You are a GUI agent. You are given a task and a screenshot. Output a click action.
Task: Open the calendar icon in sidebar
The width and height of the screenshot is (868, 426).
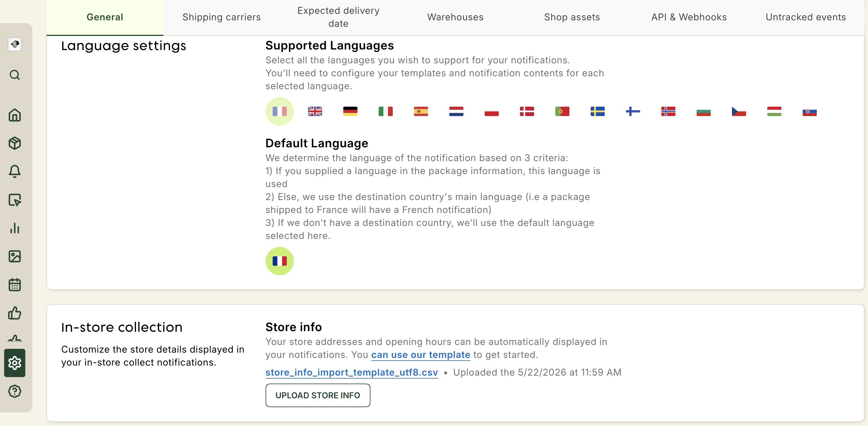[14, 285]
